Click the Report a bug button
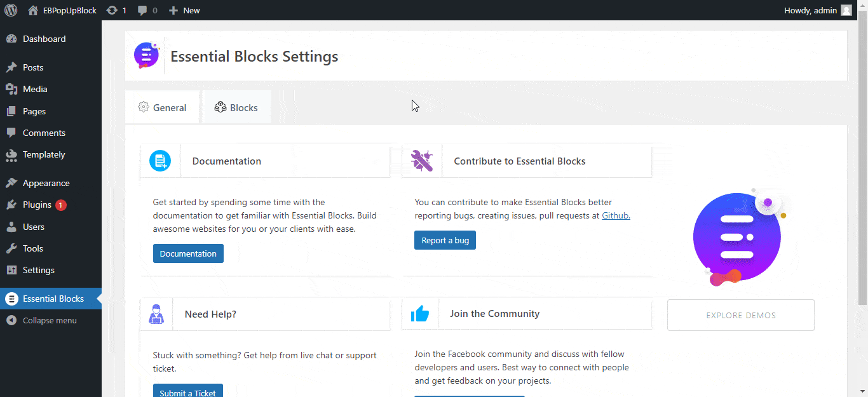 (445, 240)
